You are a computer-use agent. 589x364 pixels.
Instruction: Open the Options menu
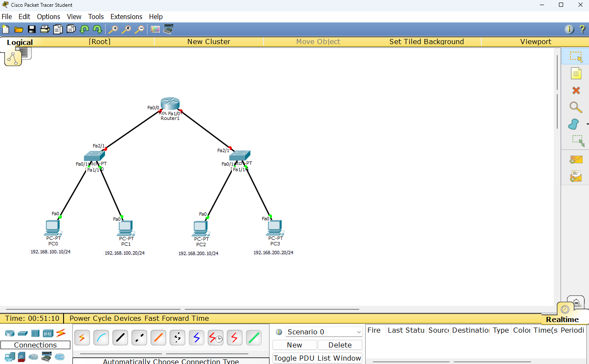(x=48, y=17)
